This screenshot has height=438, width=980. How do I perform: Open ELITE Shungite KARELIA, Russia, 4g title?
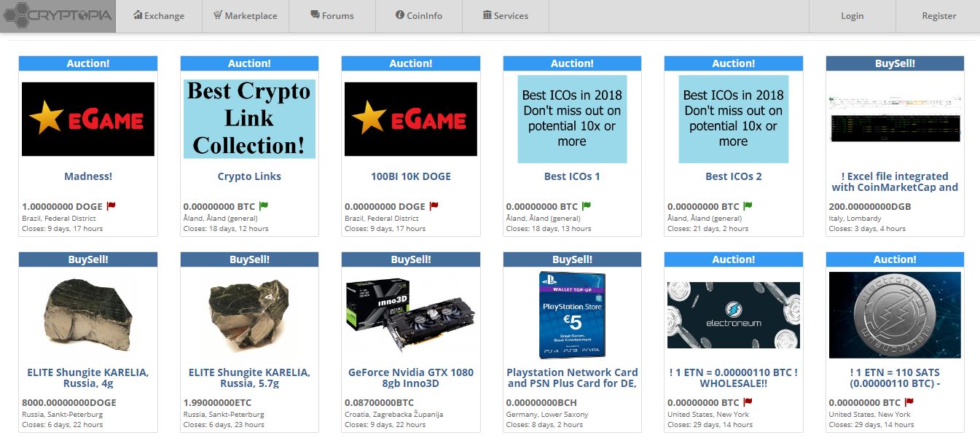[88, 378]
